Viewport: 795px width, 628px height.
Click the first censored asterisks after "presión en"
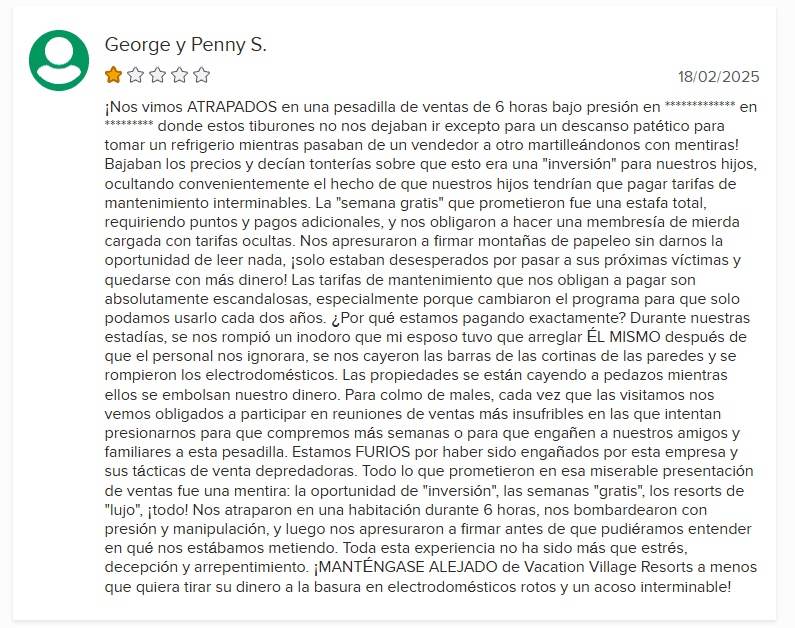pyautogui.click(x=700, y=105)
